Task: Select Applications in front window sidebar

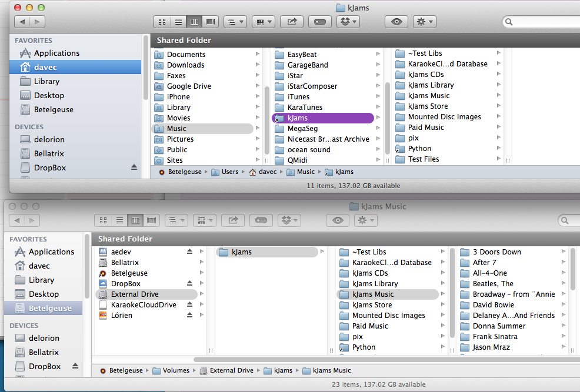Action: [x=56, y=53]
